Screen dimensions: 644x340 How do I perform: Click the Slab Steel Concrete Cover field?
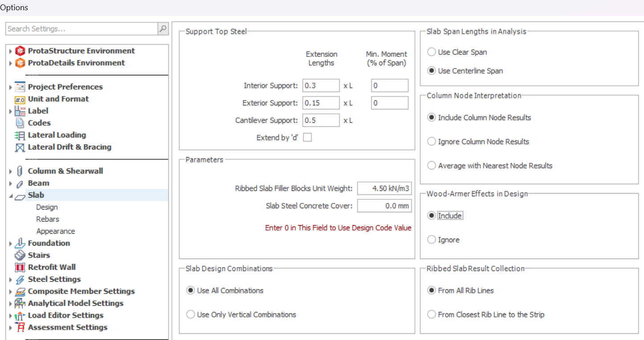pyautogui.click(x=384, y=206)
